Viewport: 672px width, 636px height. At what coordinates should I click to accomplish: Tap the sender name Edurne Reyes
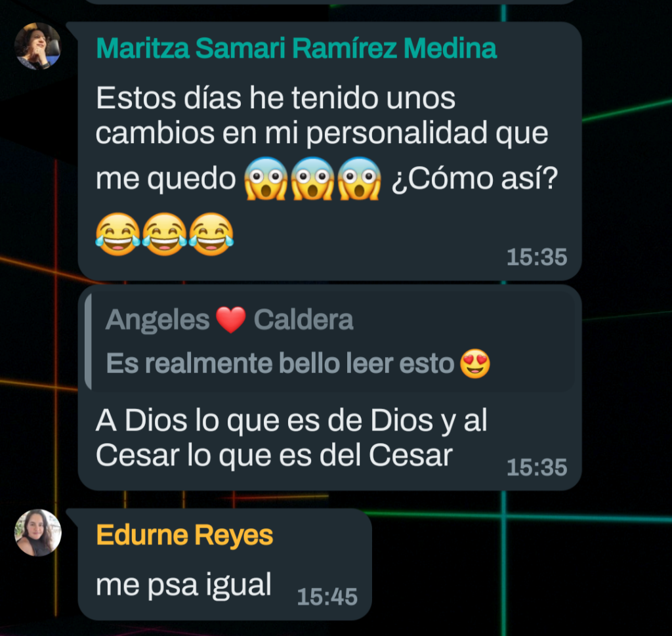click(184, 536)
